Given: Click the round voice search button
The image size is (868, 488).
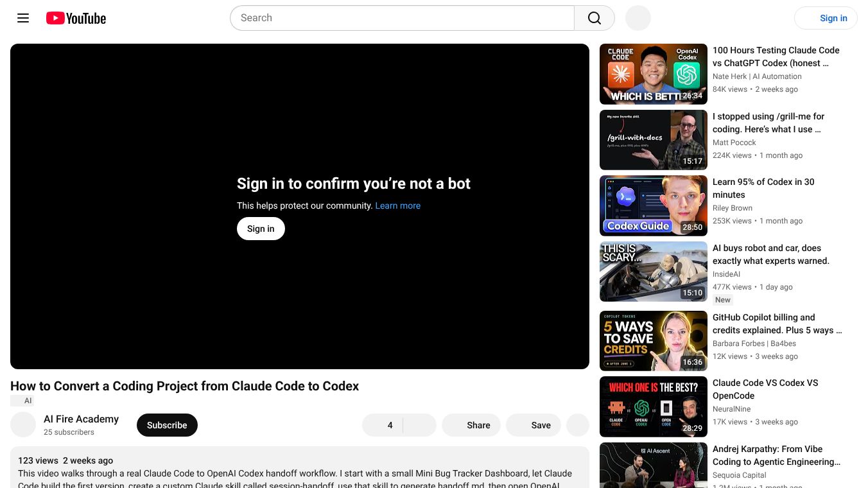Looking at the screenshot, I should pos(638,18).
